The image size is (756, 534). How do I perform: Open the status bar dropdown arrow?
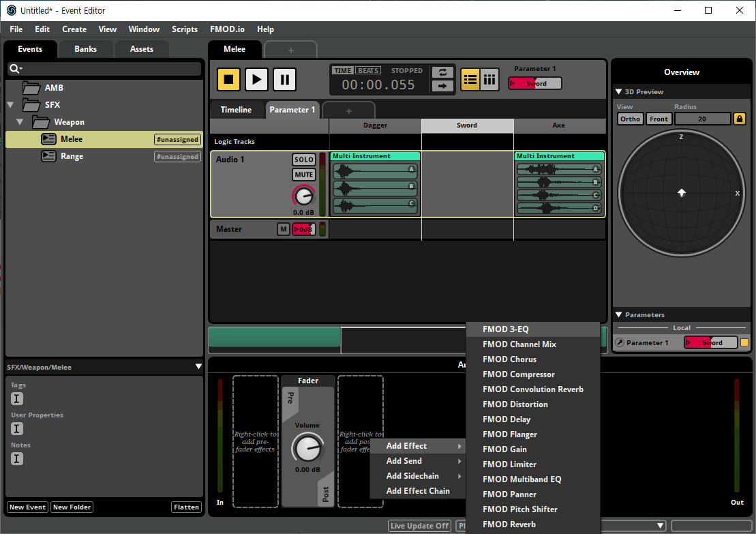(660, 526)
